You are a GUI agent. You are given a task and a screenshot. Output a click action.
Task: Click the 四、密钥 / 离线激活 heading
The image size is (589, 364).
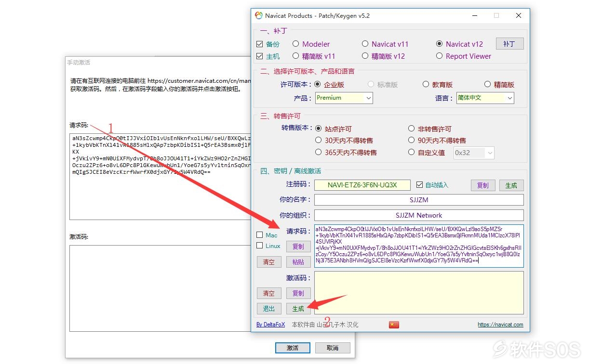pos(291,171)
